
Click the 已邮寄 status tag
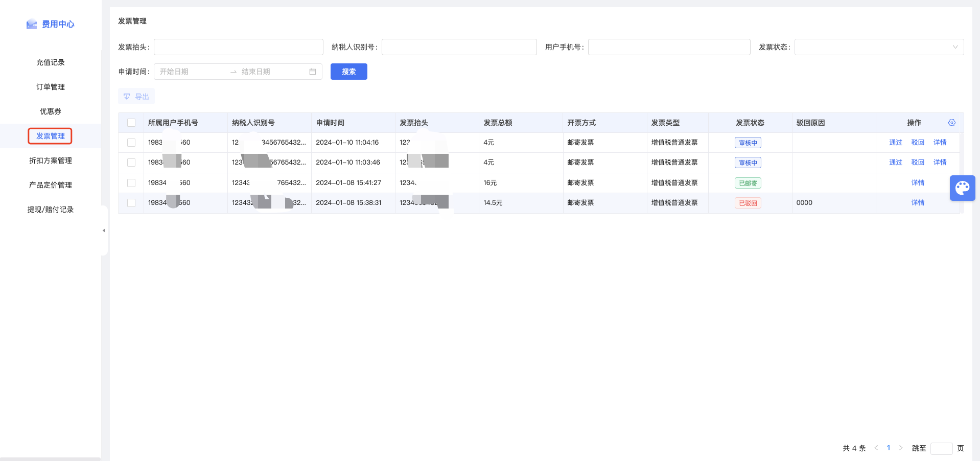tap(748, 183)
